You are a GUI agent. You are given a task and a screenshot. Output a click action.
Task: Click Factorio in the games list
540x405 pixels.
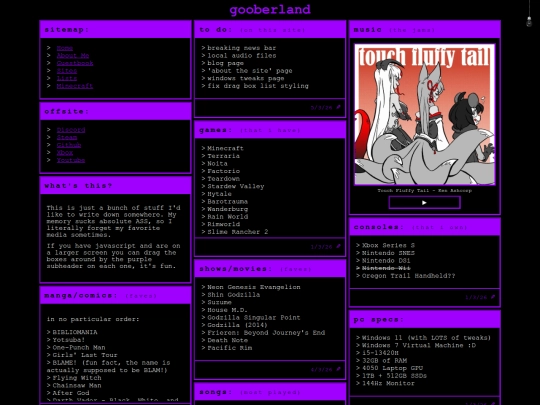point(223,171)
